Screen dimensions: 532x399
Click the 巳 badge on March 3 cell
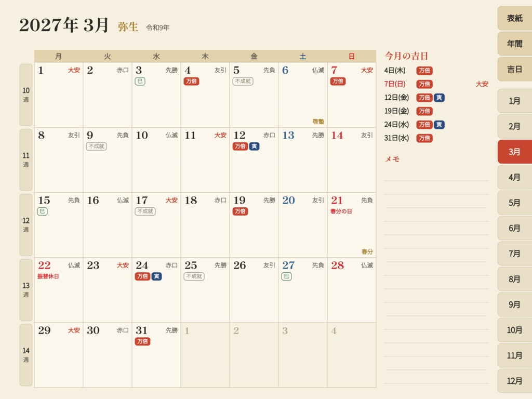(140, 81)
